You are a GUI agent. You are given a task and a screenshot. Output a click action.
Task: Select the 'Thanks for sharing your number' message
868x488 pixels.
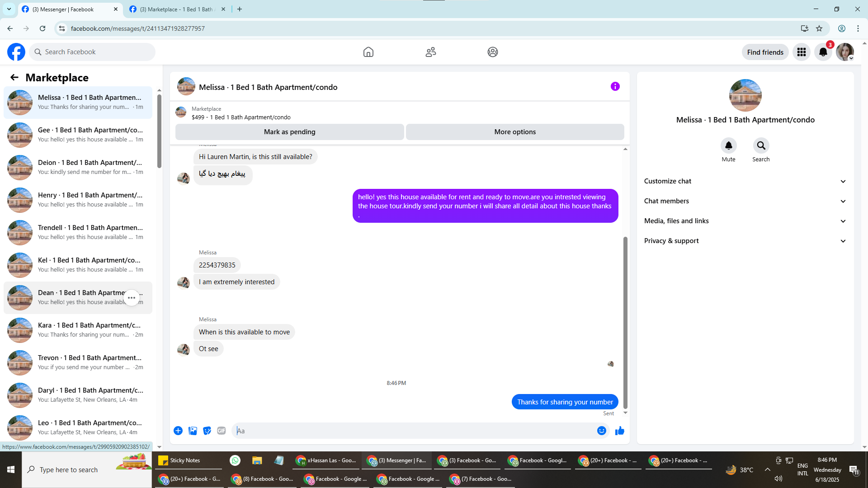pyautogui.click(x=565, y=402)
